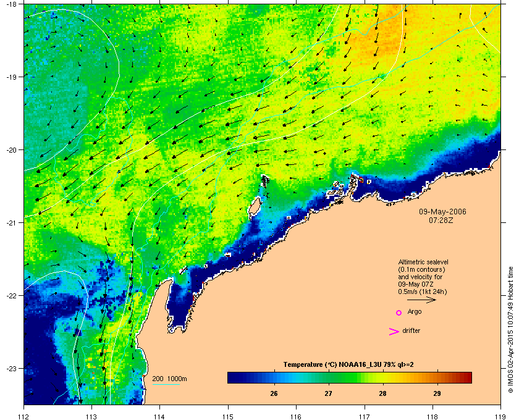Click the Temperature NOAA16_L3U colorbar title
This screenshot has height=420, width=519.
(348, 365)
